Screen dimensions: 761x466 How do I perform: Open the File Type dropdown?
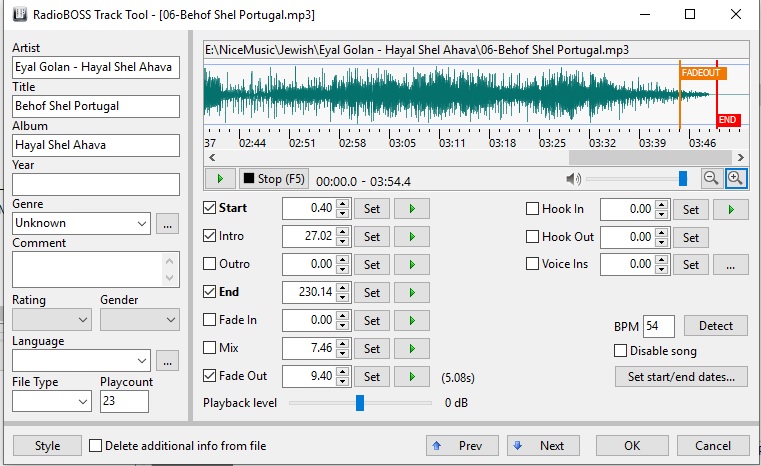83,401
